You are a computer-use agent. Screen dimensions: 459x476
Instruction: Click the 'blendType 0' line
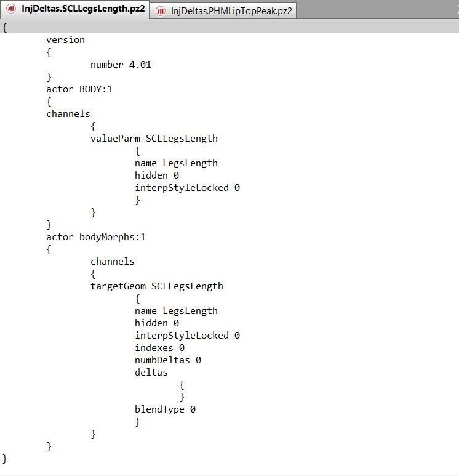[x=166, y=409]
